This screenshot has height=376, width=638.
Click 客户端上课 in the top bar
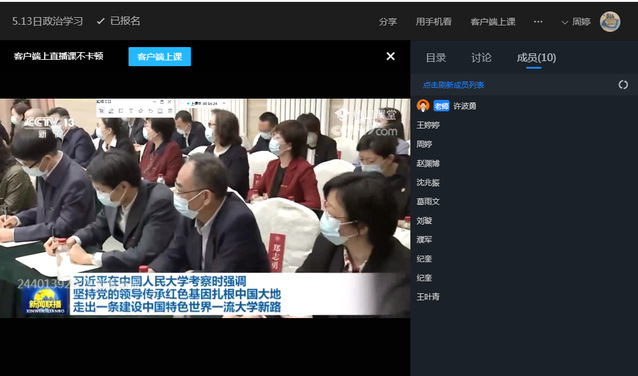click(x=493, y=22)
